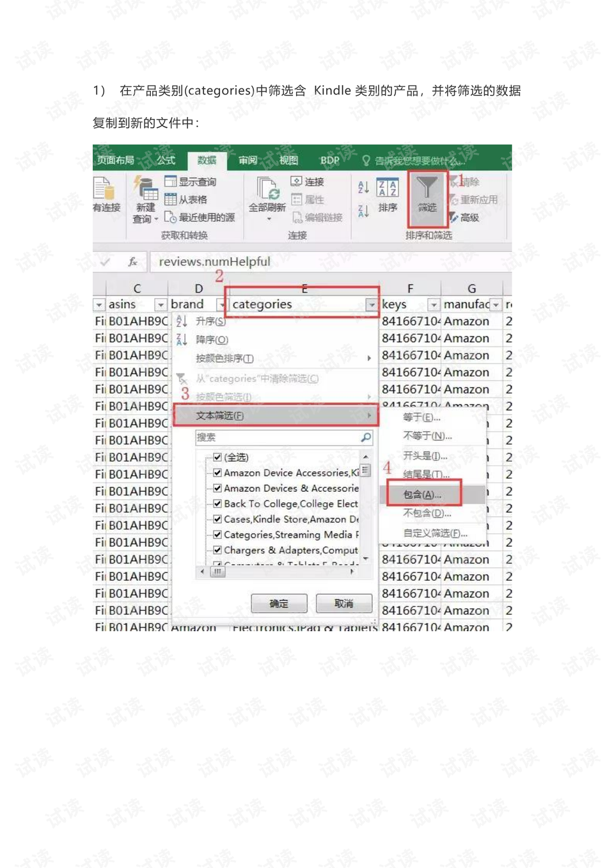
Task: Click Sort Ascending (升序) in filter menu
Action: [x=210, y=321]
